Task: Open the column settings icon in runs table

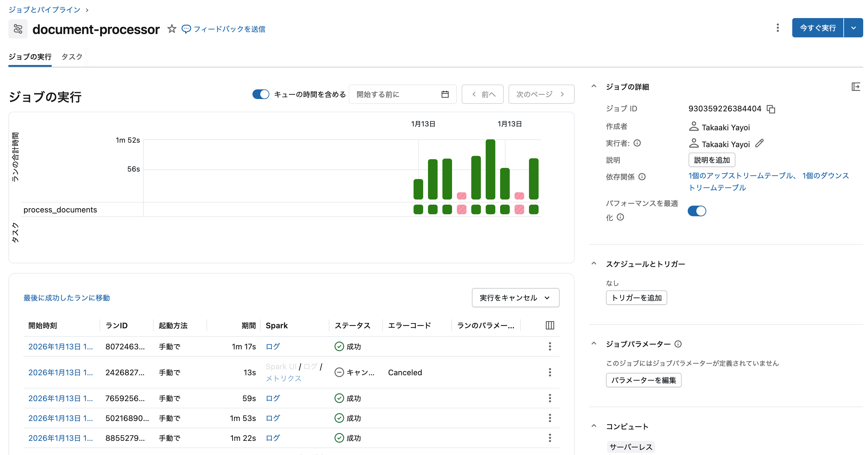Action: pos(550,325)
